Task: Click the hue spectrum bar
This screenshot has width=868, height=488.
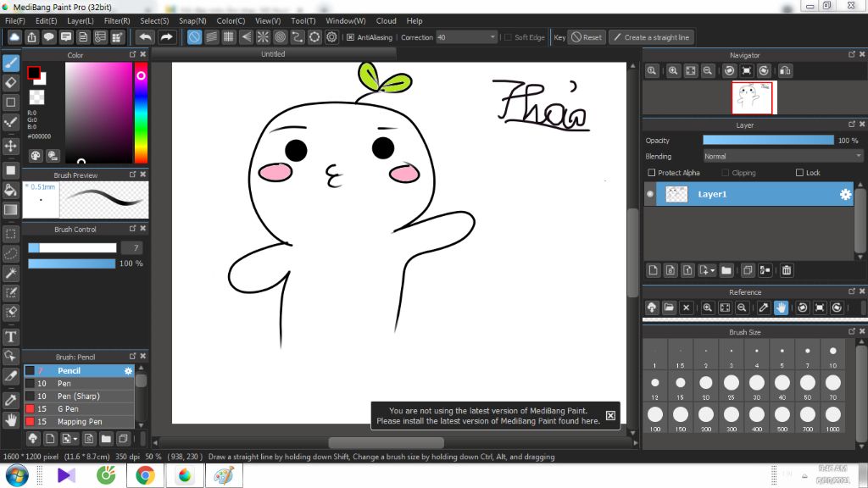Action: click(x=142, y=113)
